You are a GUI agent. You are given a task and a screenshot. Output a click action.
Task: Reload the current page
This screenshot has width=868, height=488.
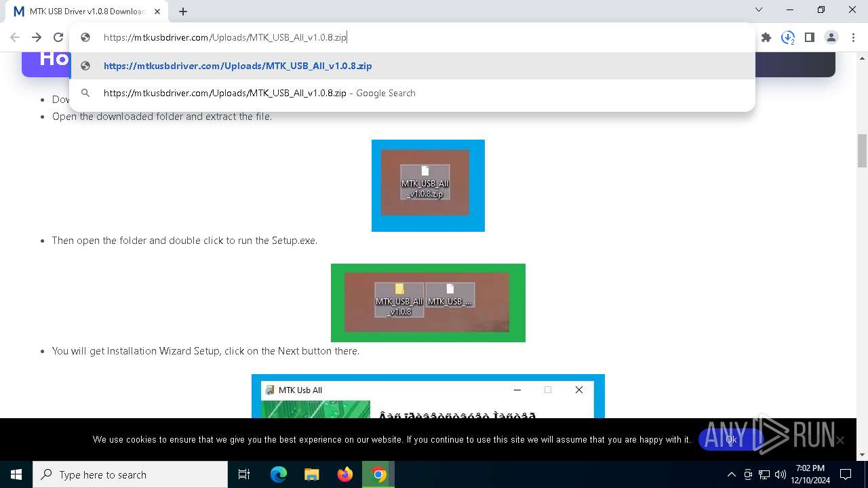coord(58,37)
